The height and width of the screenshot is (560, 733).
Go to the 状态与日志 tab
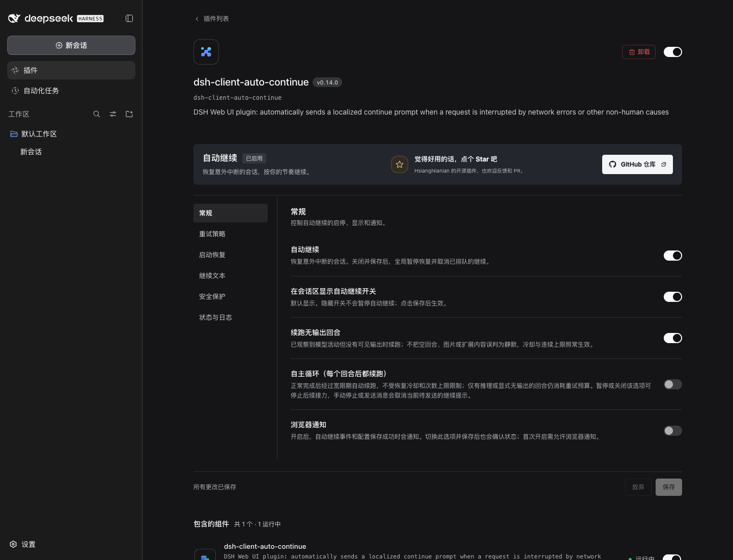(231, 317)
